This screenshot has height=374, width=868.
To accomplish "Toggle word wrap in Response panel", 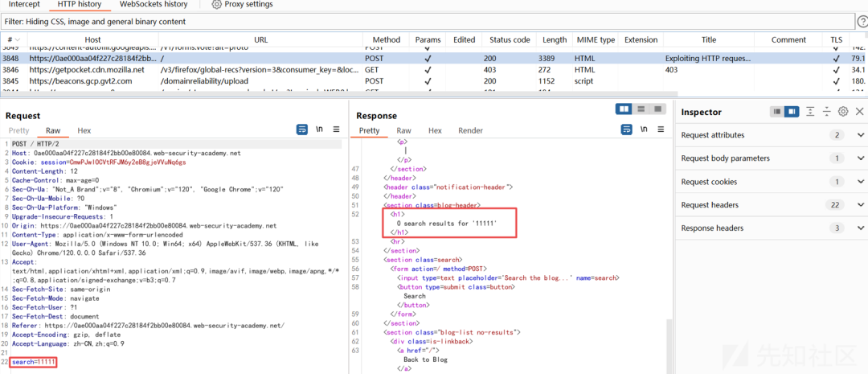I will [627, 129].
